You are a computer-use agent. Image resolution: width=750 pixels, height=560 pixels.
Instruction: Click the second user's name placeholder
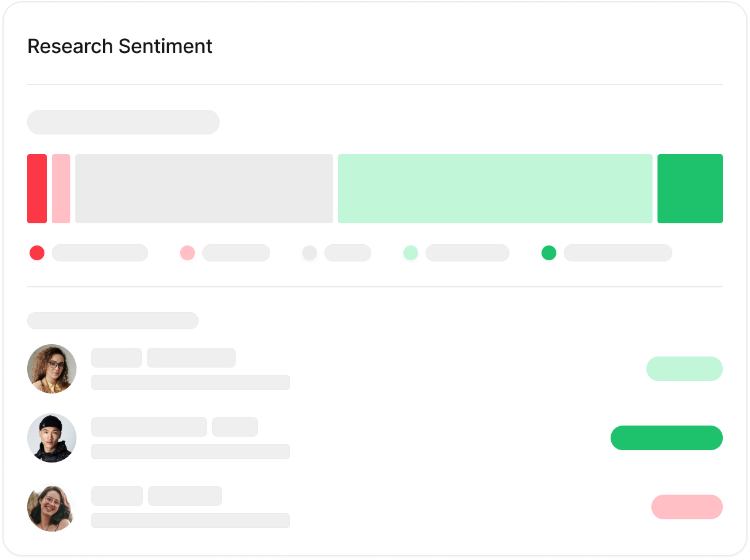[149, 427]
